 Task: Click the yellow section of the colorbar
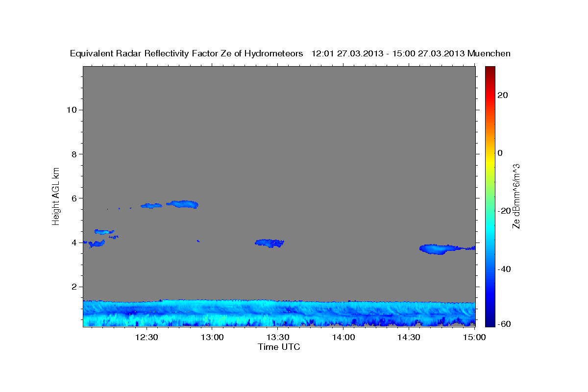tap(490, 162)
